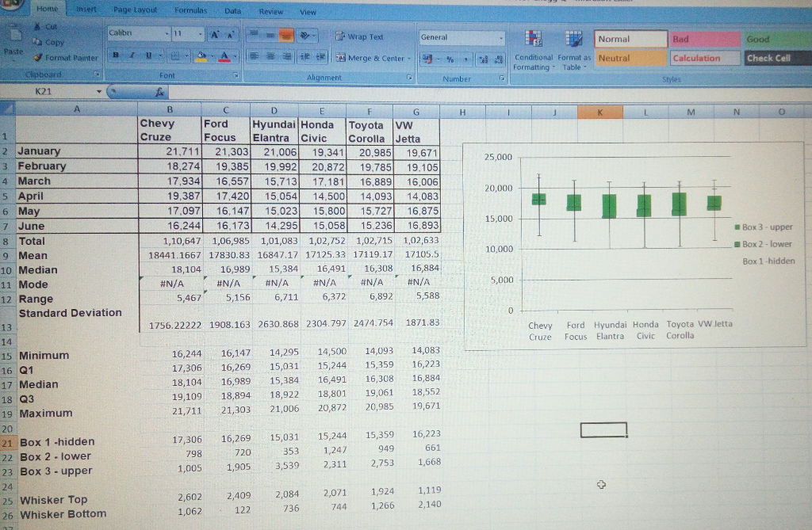Image resolution: width=812 pixels, height=530 pixels.
Task: Toggle Italic formatting
Action: tap(132, 55)
